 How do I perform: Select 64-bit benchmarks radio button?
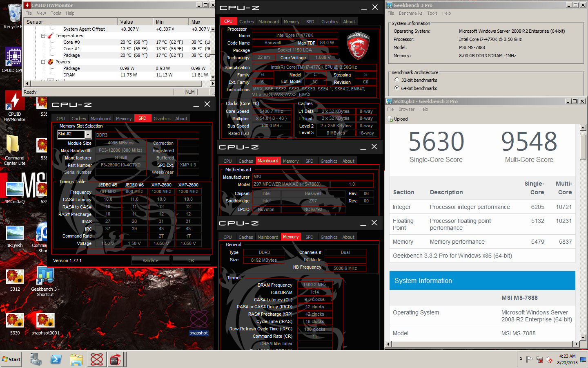[396, 88]
